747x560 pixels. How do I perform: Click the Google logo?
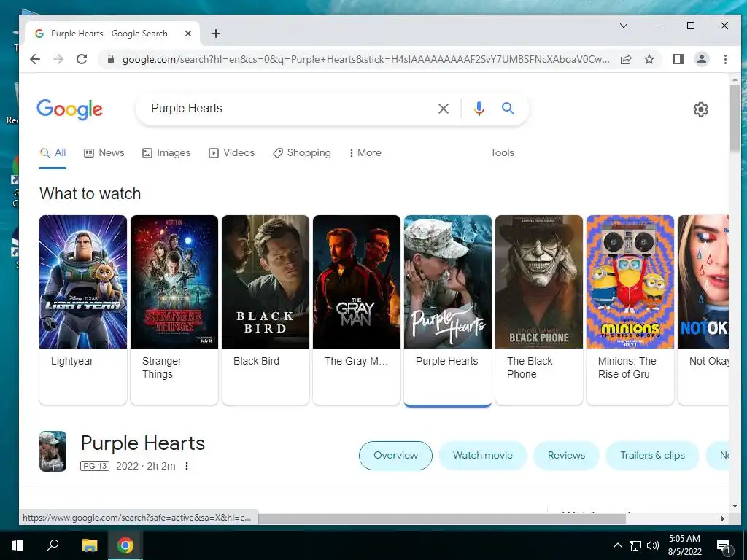pos(69,109)
